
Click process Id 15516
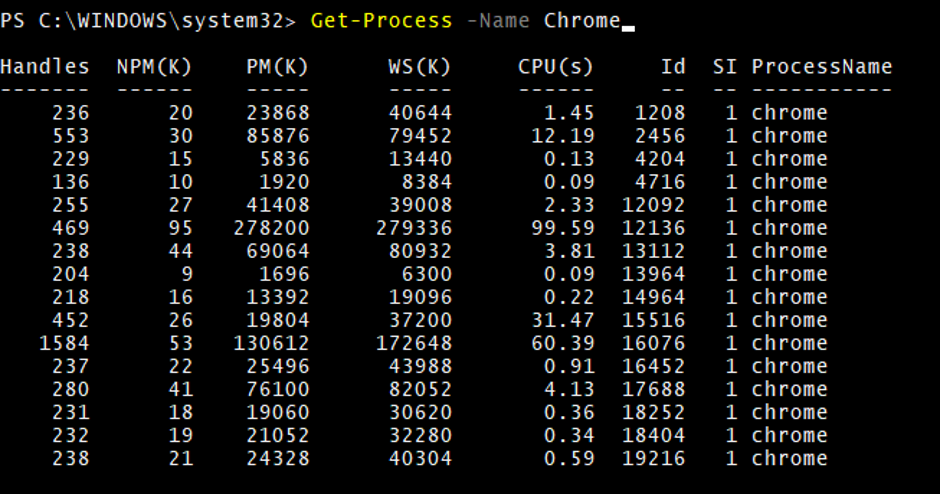pos(653,321)
